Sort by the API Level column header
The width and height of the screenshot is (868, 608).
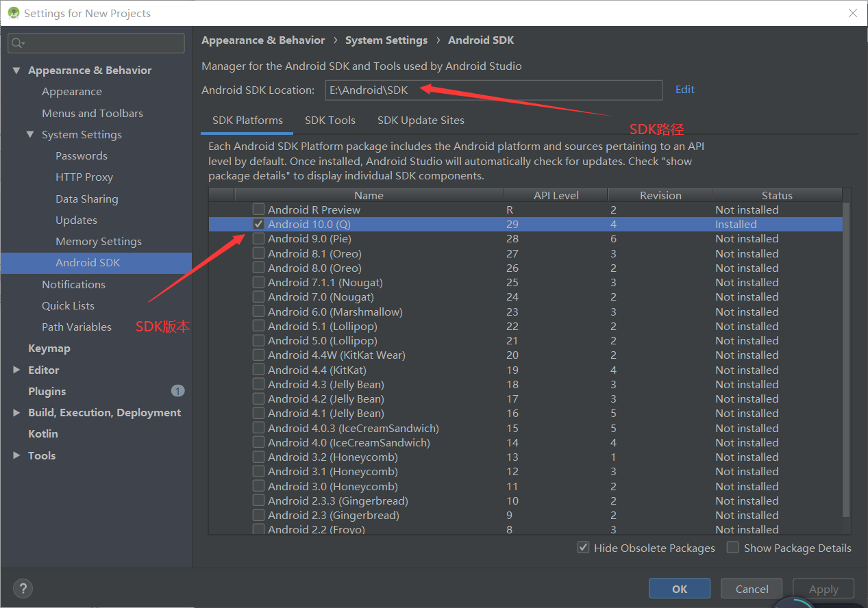tap(556, 195)
